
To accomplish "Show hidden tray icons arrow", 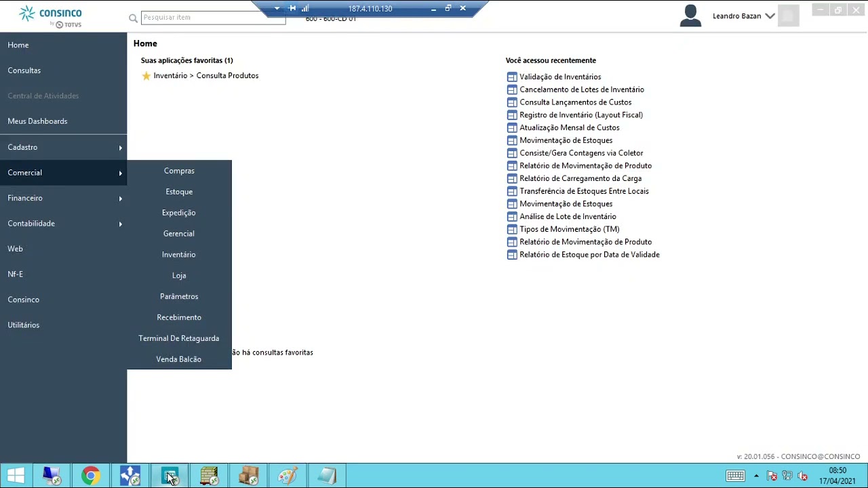I will click(x=756, y=476).
